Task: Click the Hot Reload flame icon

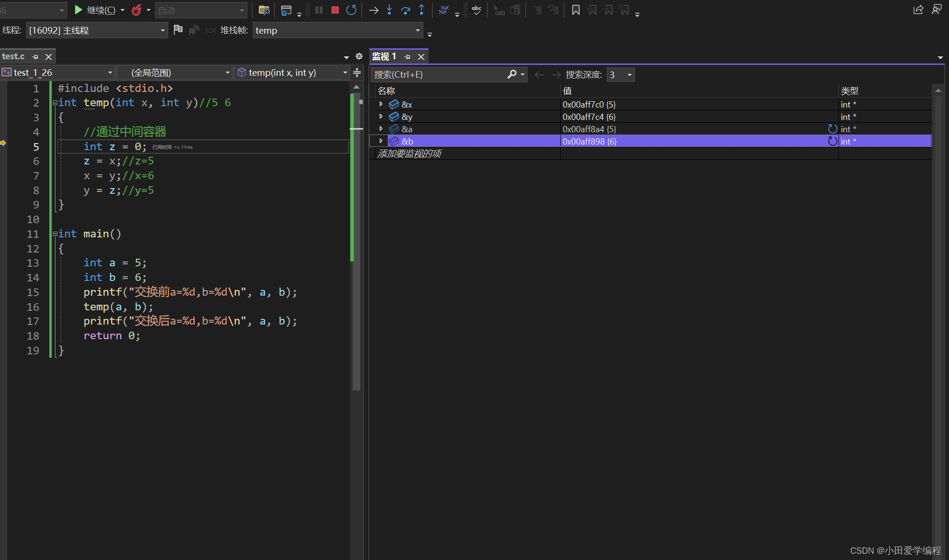Action: (137, 10)
